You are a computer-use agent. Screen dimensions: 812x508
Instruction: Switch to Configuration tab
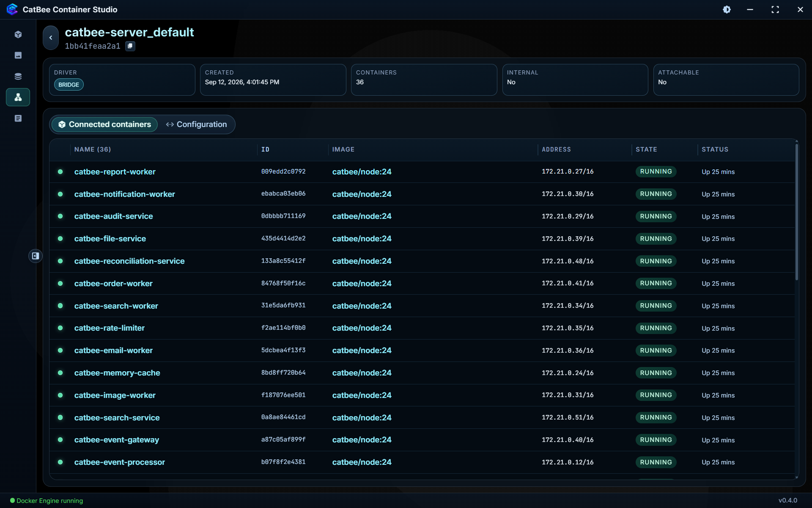click(x=196, y=124)
